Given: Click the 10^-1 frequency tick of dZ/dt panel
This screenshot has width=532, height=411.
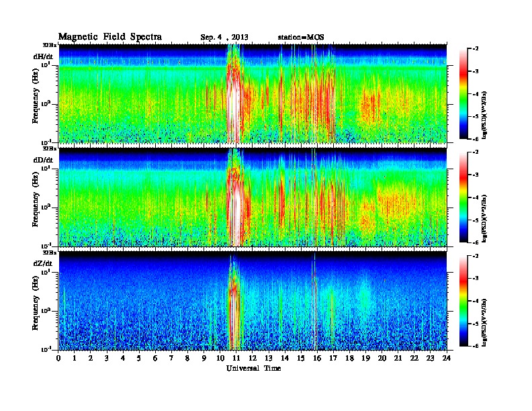Looking at the screenshot, I should pyautogui.click(x=46, y=349).
